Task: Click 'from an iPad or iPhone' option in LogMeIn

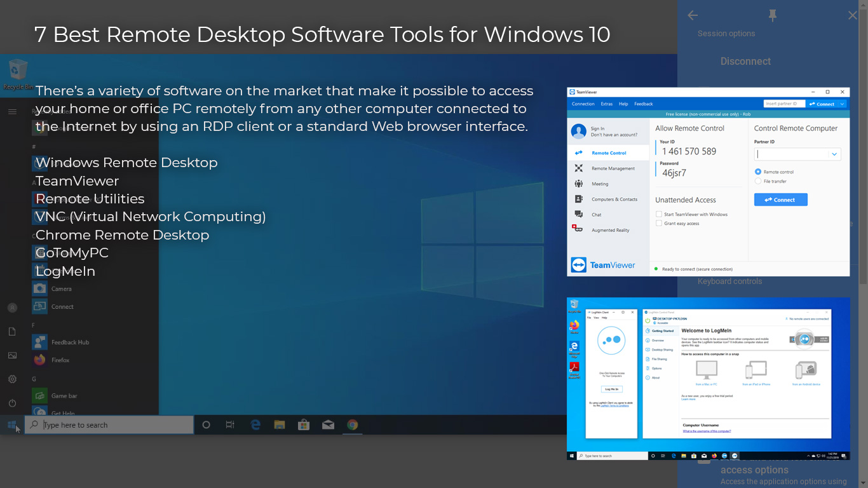Action: pos(756,373)
